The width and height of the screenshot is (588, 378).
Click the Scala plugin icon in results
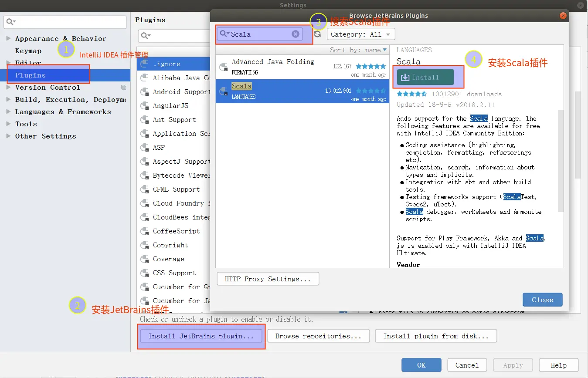click(224, 91)
